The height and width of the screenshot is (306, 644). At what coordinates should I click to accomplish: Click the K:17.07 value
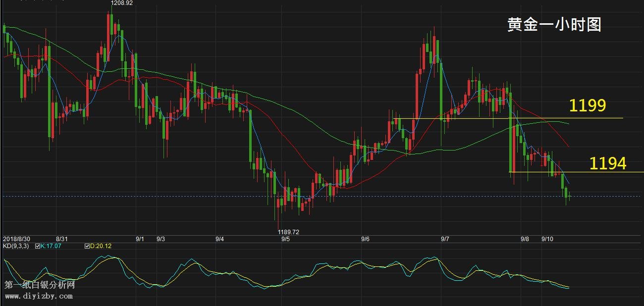[x=51, y=246]
